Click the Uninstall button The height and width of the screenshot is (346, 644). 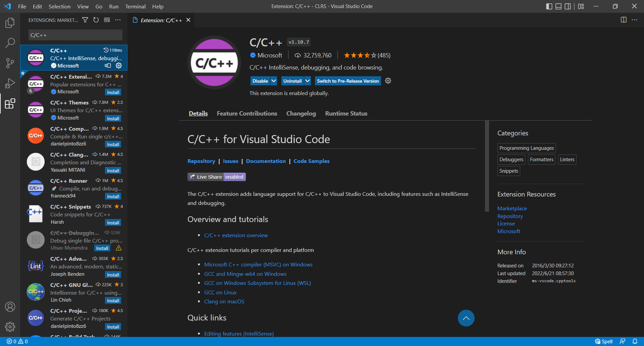pos(292,81)
